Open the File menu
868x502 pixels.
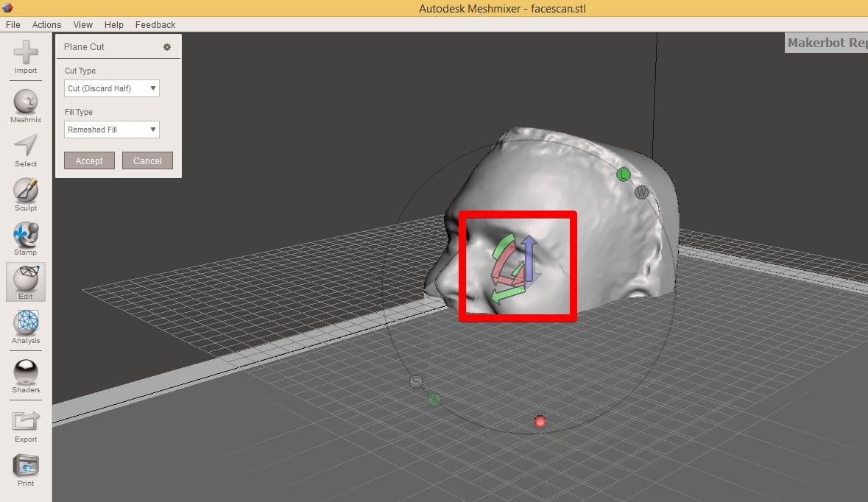click(13, 25)
